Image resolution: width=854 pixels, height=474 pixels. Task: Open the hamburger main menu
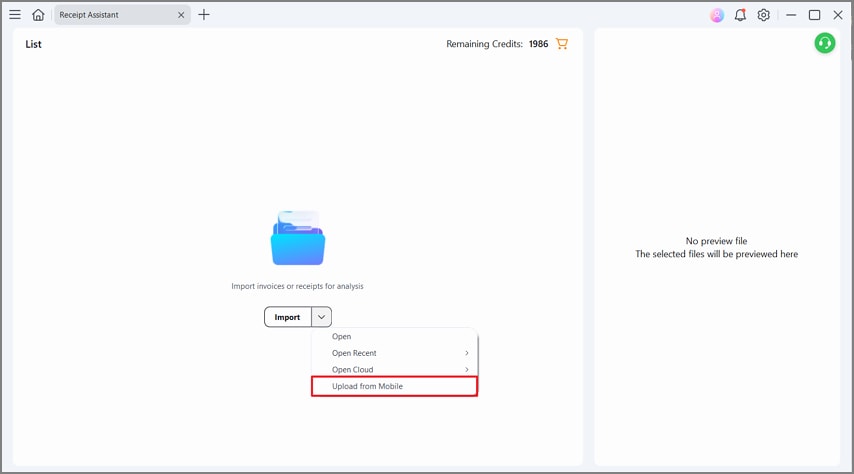tap(15, 15)
